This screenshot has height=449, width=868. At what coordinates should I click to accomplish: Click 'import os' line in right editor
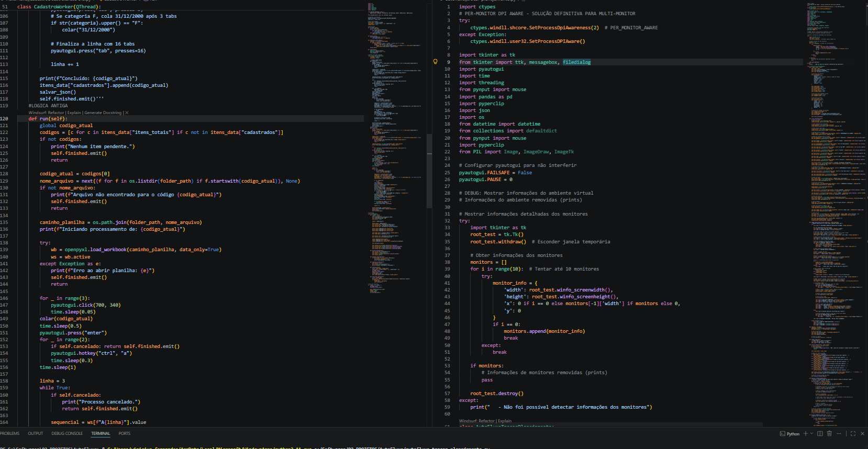472,117
